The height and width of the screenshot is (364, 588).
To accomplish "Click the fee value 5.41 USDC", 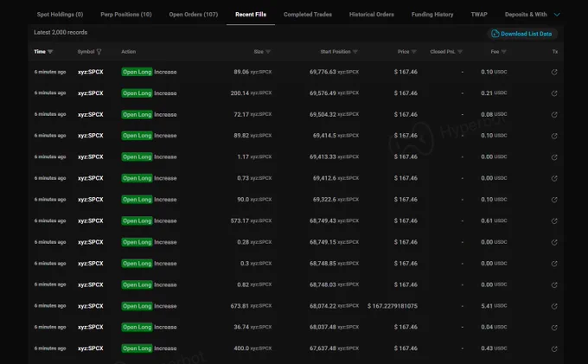I will (494, 306).
